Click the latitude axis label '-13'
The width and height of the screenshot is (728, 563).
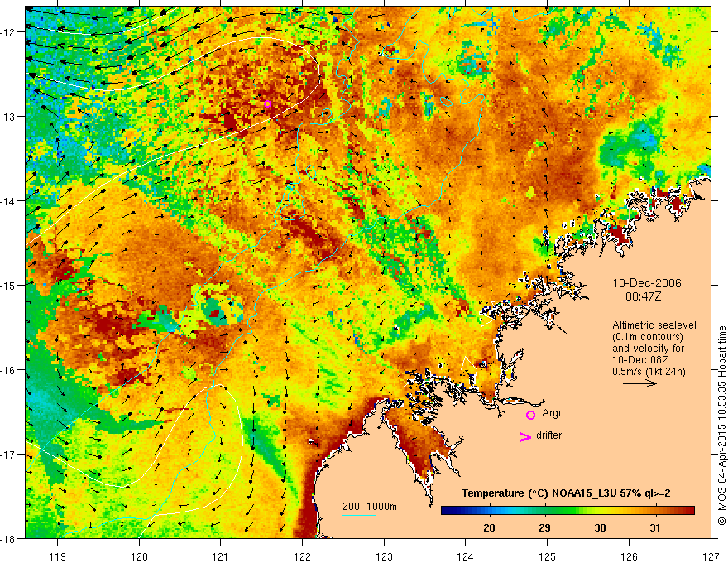click(8, 117)
